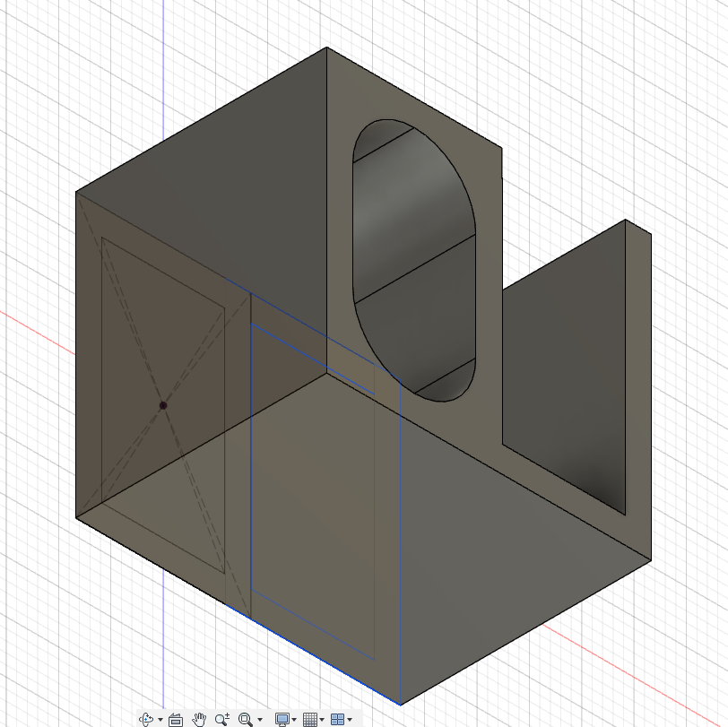Click the Grid and Snaps icon
Screen dimensions: 728x727
click(x=310, y=719)
